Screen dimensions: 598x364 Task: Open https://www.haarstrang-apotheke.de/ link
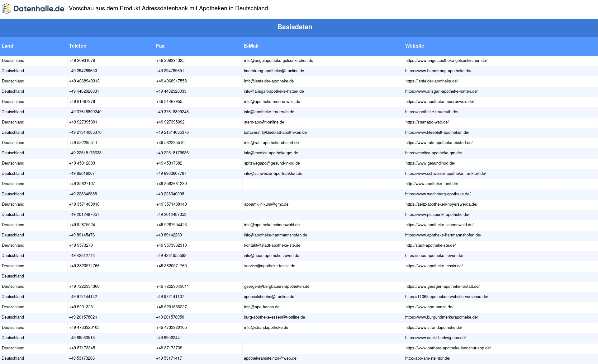pos(438,71)
